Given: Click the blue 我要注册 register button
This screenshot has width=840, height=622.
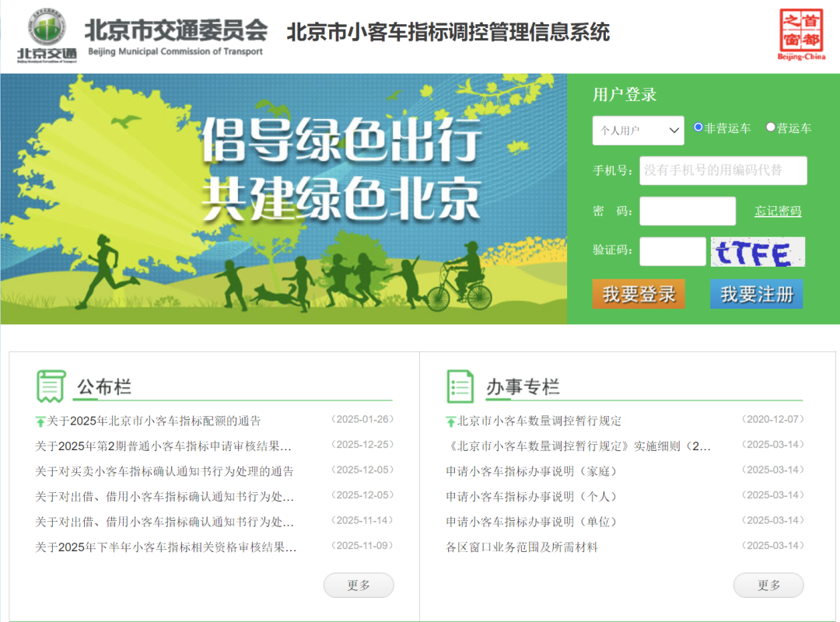Looking at the screenshot, I should tap(756, 294).
